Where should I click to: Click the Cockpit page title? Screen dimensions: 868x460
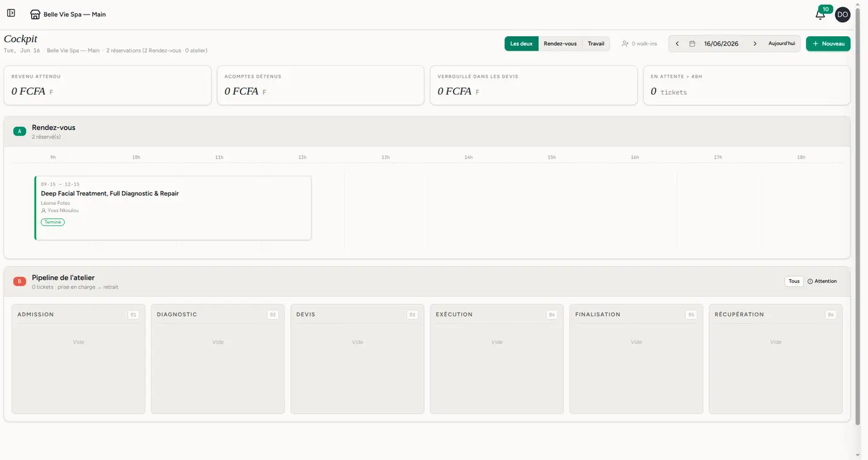(20, 39)
